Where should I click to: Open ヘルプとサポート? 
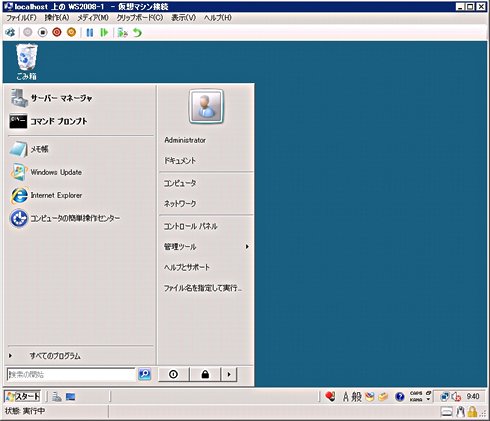coord(187,267)
